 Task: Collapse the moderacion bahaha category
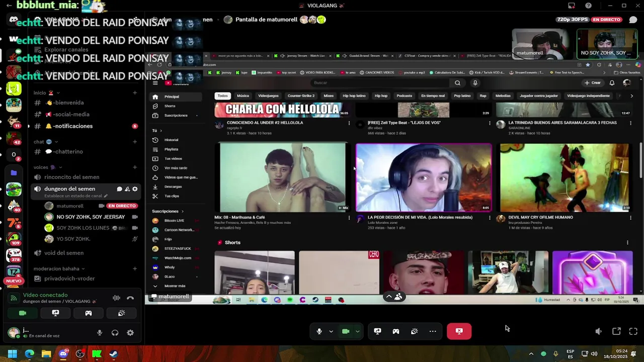coord(59,268)
